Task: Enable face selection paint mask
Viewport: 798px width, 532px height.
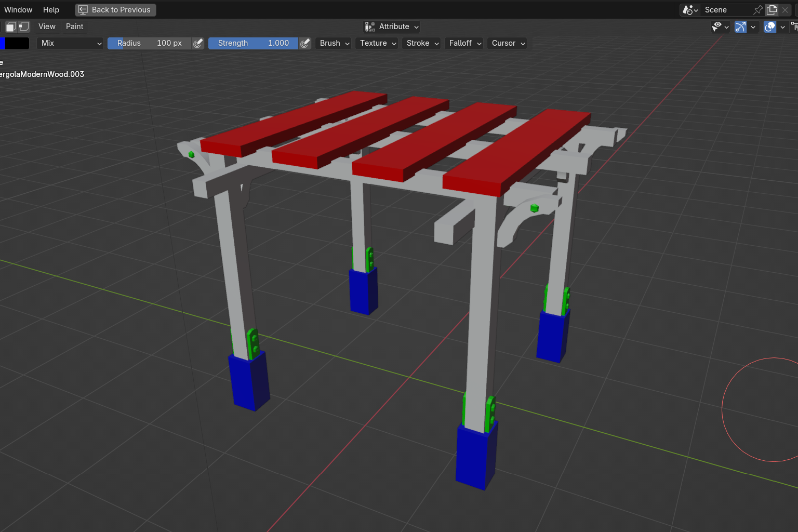Action: pos(11,26)
